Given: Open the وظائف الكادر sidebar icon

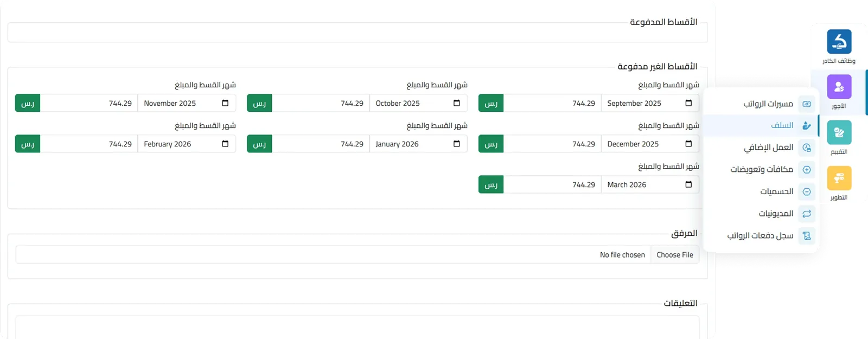Looking at the screenshot, I should pos(839,42).
